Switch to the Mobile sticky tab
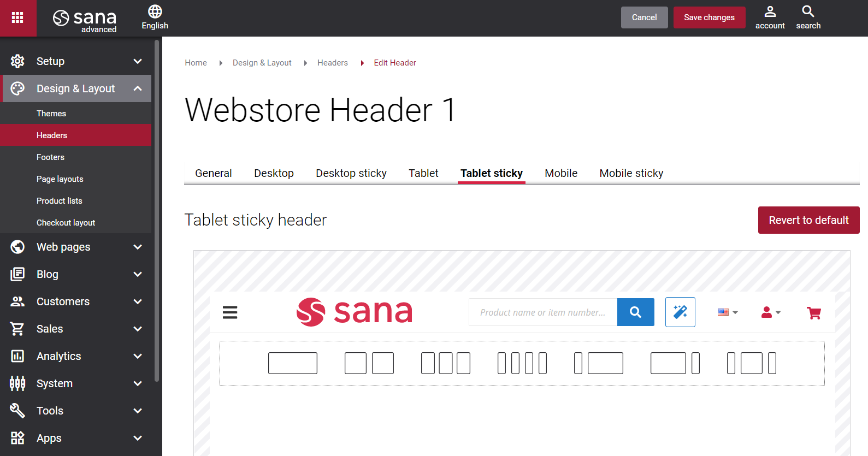868x456 pixels. pos(631,173)
